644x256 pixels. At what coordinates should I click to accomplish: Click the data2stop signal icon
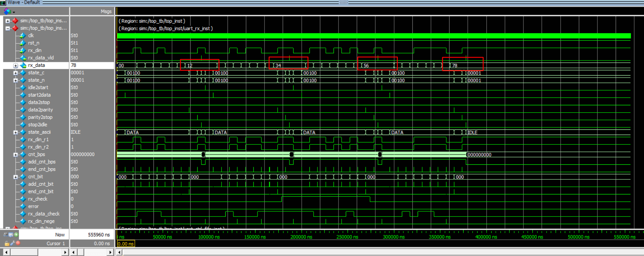(x=23, y=102)
